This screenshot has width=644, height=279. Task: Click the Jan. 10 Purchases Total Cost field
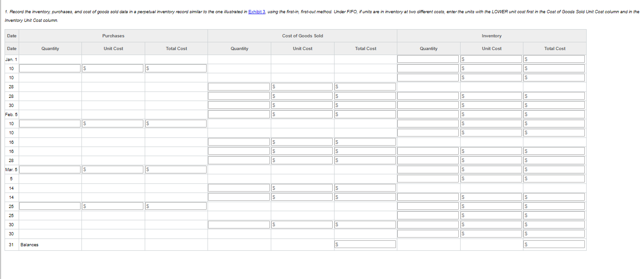[x=176, y=68]
